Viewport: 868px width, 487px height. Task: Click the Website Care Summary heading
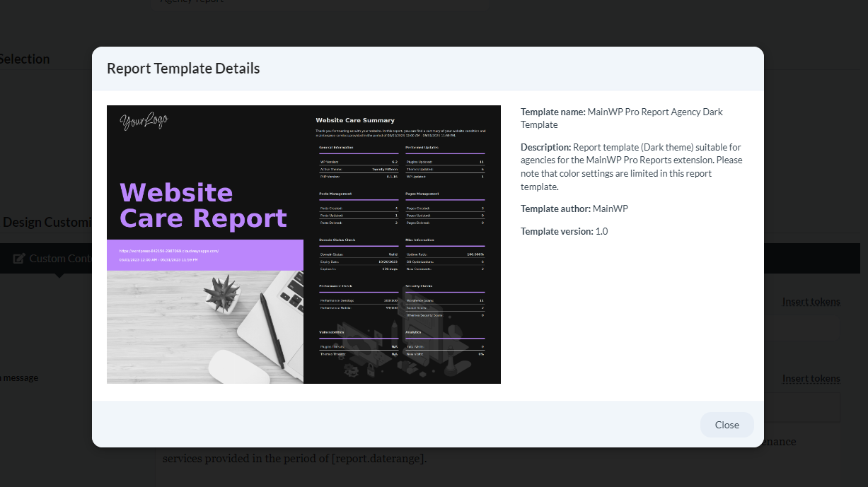[x=355, y=120]
